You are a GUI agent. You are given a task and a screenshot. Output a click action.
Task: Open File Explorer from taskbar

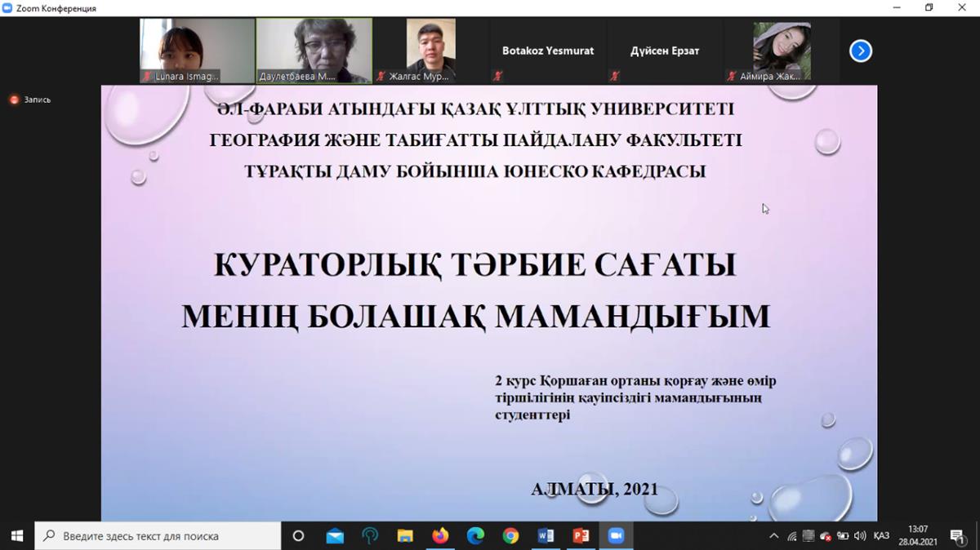(x=405, y=536)
